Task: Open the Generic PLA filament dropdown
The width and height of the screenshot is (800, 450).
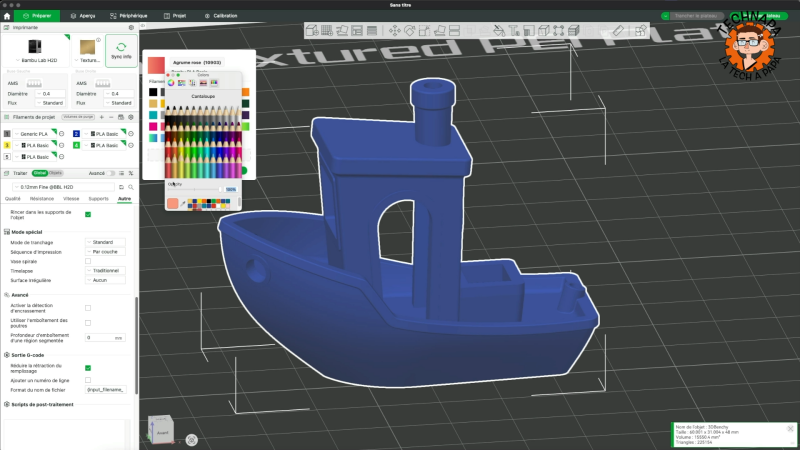Action: 34,134
